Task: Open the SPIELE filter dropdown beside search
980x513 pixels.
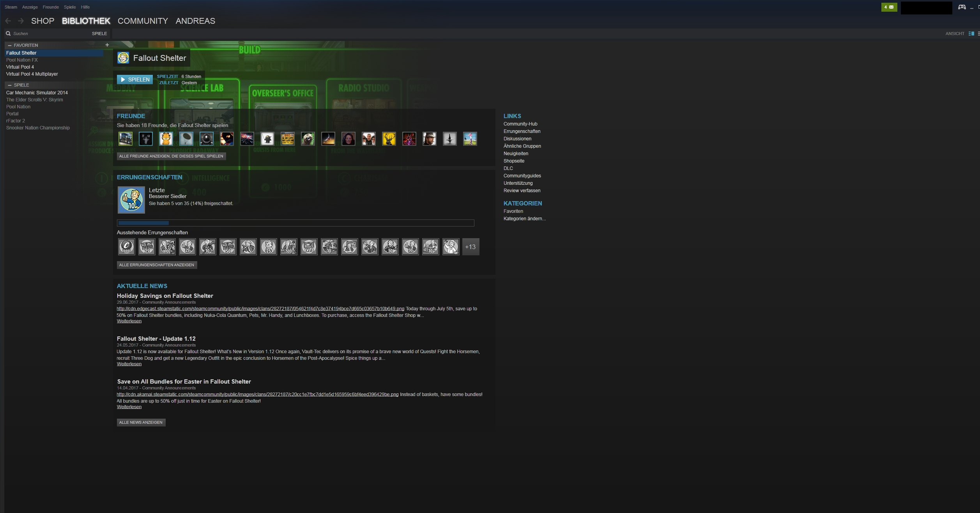Action: pyautogui.click(x=99, y=34)
